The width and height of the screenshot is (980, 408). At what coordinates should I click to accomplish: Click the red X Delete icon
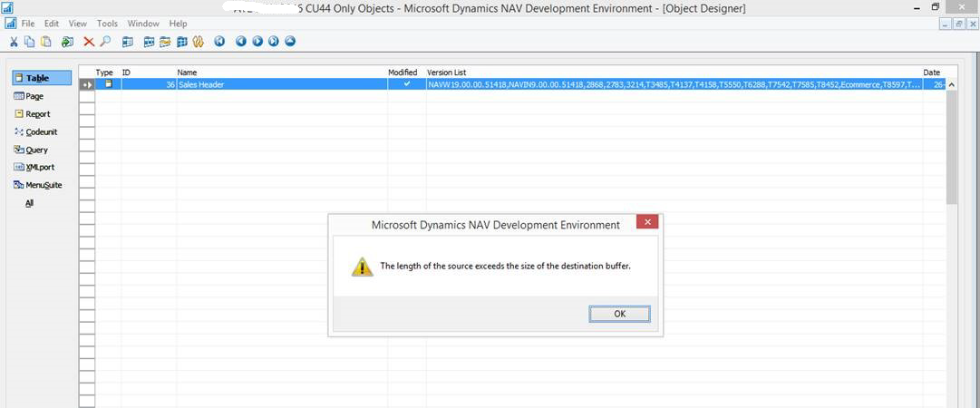(x=89, y=42)
